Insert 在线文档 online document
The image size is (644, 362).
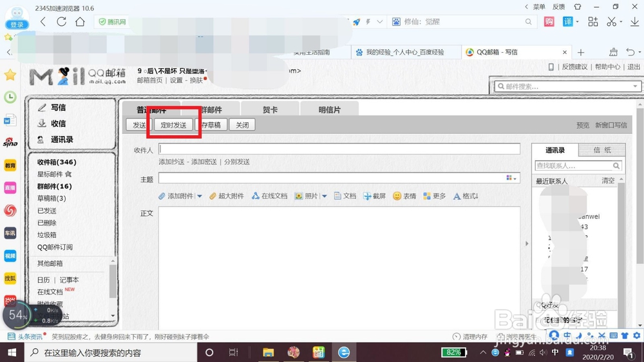pos(269,196)
